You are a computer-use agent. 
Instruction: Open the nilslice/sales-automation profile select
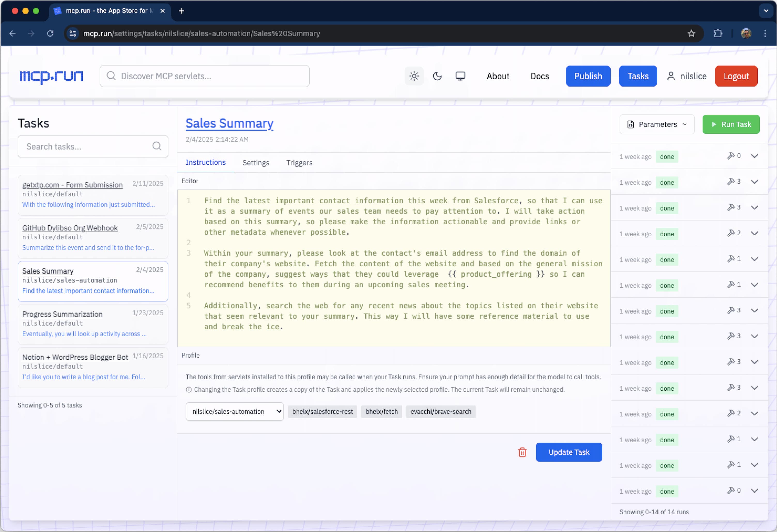point(234,412)
